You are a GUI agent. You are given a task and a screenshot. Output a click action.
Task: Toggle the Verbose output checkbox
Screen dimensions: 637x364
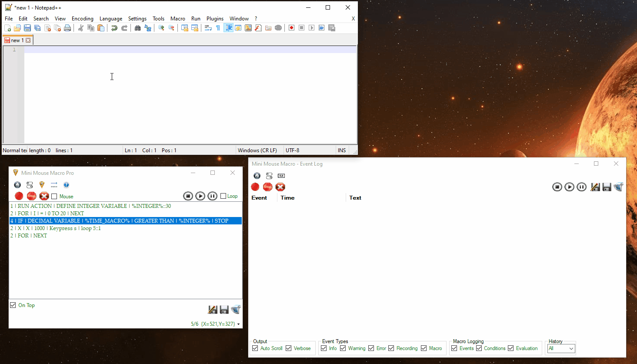tap(289, 348)
